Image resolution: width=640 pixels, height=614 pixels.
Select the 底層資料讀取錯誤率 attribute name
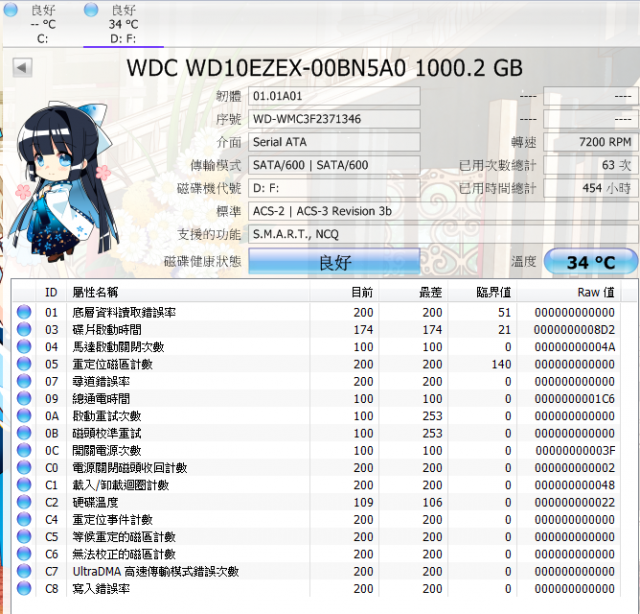tap(124, 312)
